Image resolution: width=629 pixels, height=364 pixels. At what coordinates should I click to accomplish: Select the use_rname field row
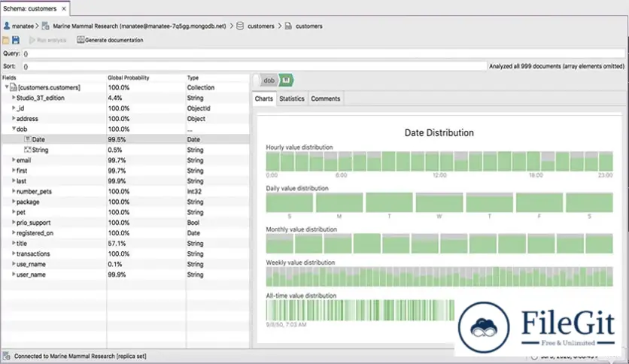125,264
